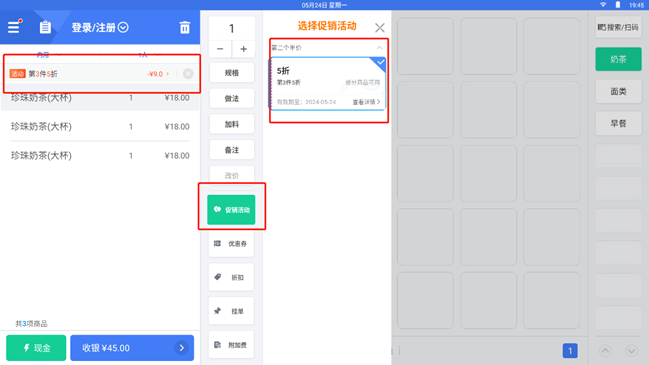The height and width of the screenshot is (365, 649).
Task: Remove the 第3件5折 promotion with the x icon
Action: (x=188, y=74)
